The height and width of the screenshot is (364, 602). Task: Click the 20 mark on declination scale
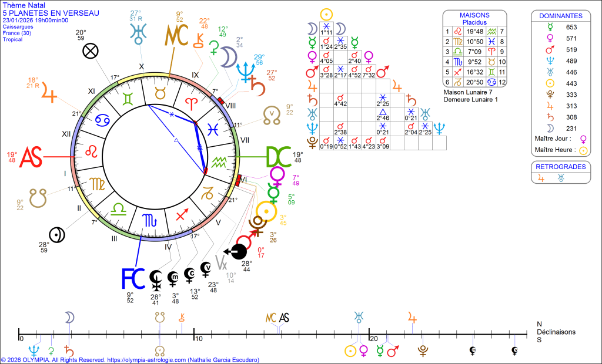tap(373, 338)
